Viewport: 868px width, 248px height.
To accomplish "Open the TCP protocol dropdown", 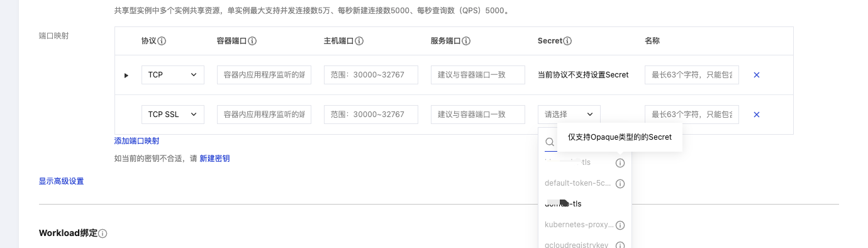I will [x=173, y=75].
